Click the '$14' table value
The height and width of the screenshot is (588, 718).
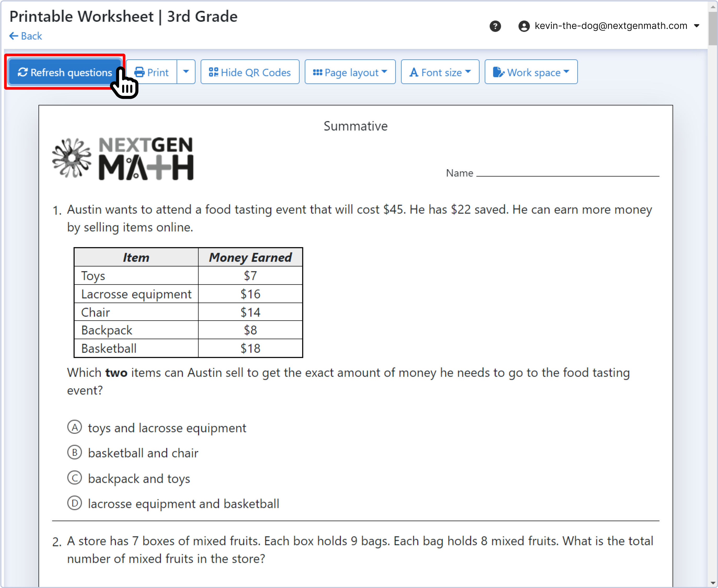(250, 312)
